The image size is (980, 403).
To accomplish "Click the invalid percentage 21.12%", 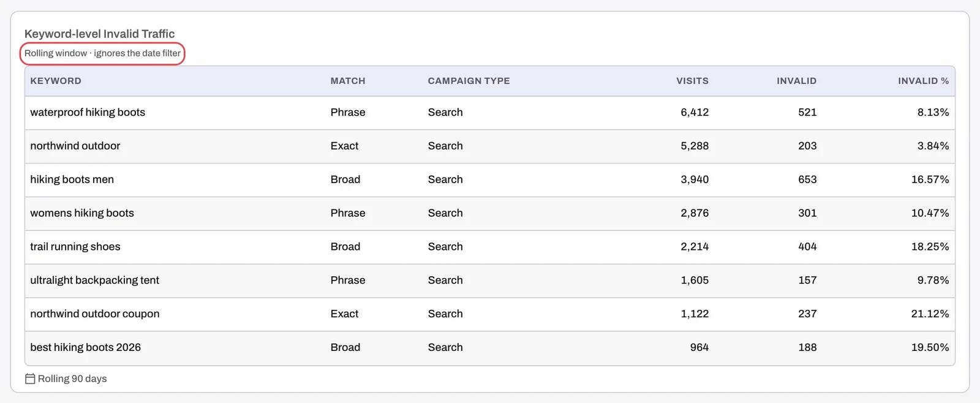I will [930, 314].
